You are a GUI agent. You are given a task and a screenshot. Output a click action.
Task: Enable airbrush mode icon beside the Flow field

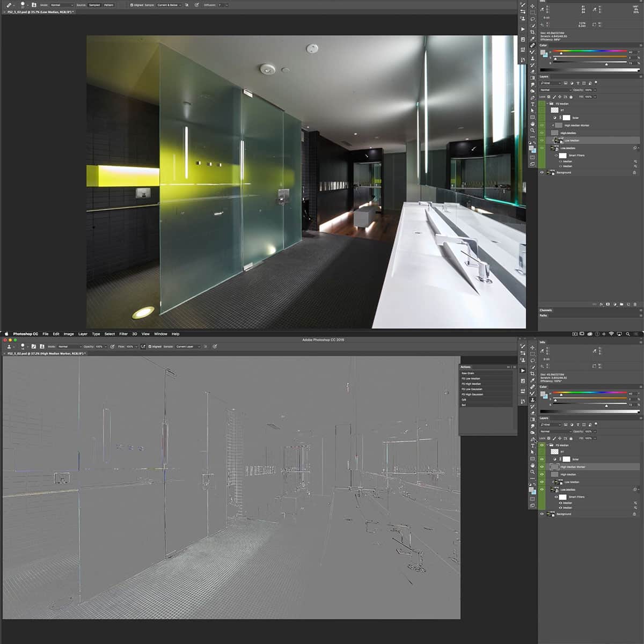[143, 347]
